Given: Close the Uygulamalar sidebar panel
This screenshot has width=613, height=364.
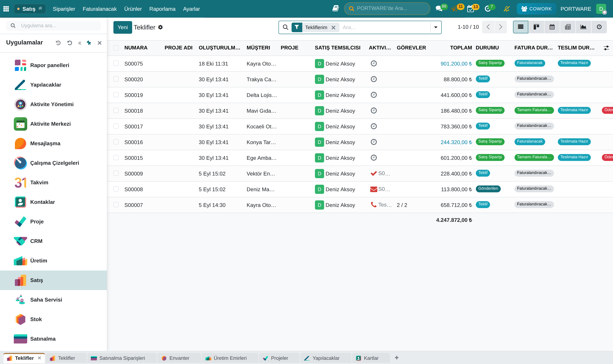Looking at the screenshot, I should click(100, 43).
